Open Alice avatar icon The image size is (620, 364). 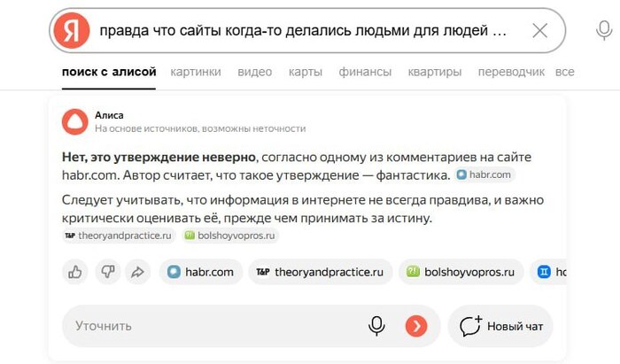[75, 121]
